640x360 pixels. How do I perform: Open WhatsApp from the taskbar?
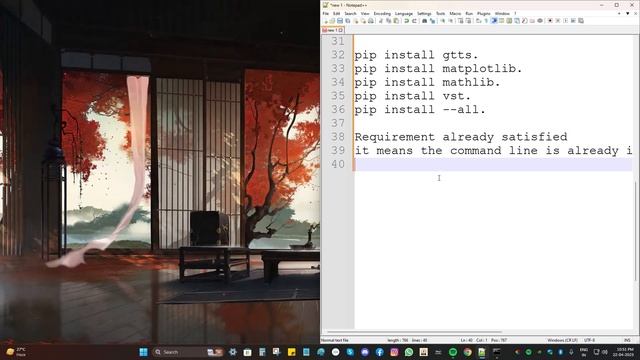pyautogui.click(x=409, y=352)
